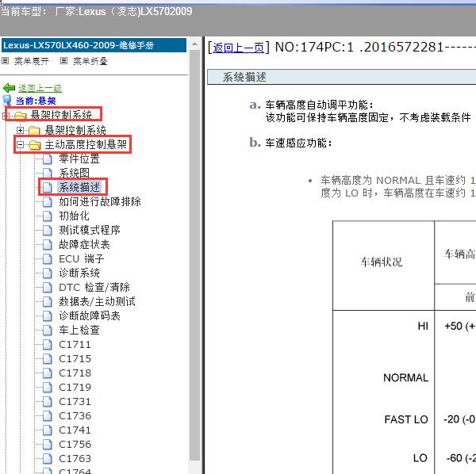Select the nested 悬架控制系统 folder label

75,131
